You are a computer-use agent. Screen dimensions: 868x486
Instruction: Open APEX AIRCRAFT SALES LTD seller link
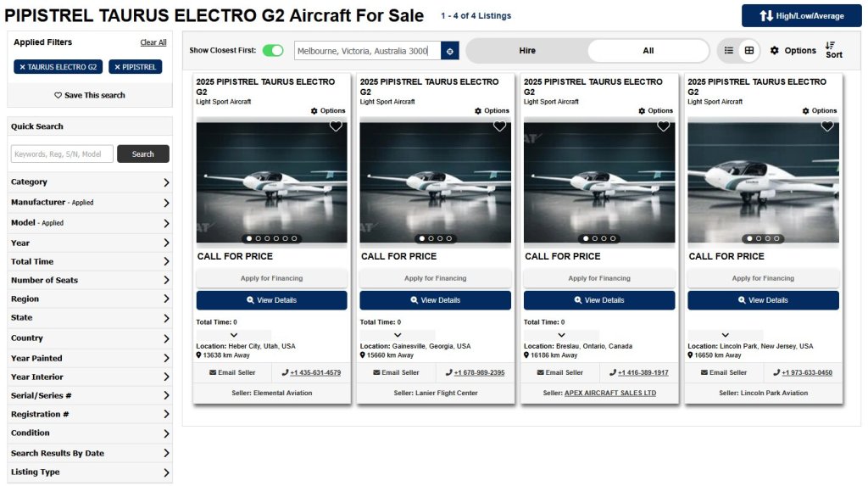pos(610,394)
